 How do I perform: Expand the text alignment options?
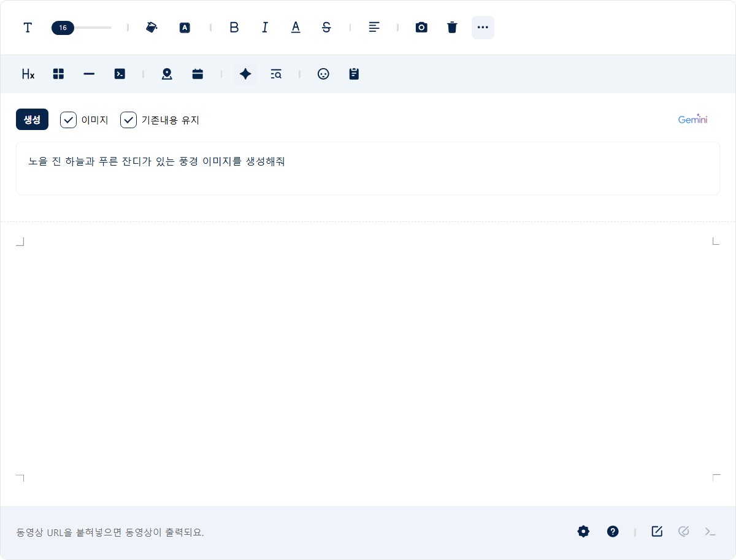tap(374, 28)
